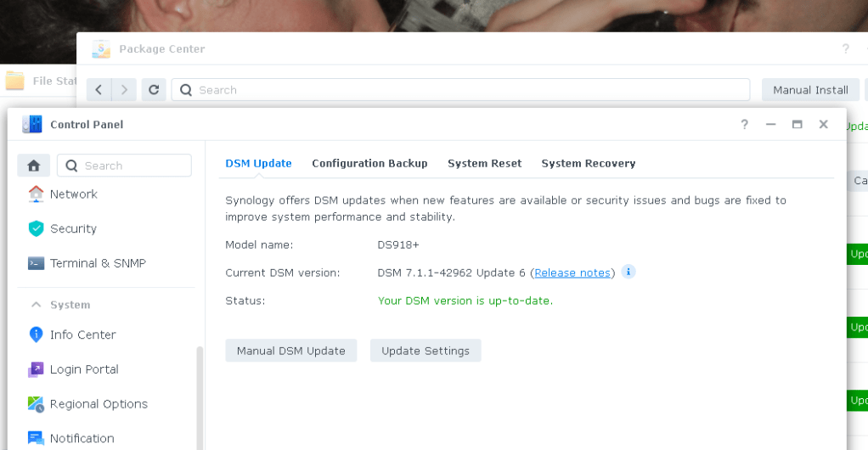The height and width of the screenshot is (450, 868).
Task: Open the Release notes link
Action: 572,273
